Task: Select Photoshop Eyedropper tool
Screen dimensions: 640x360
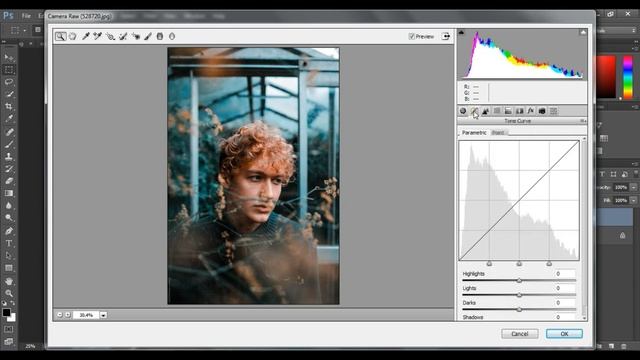Action: pyautogui.click(x=9, y=119)
